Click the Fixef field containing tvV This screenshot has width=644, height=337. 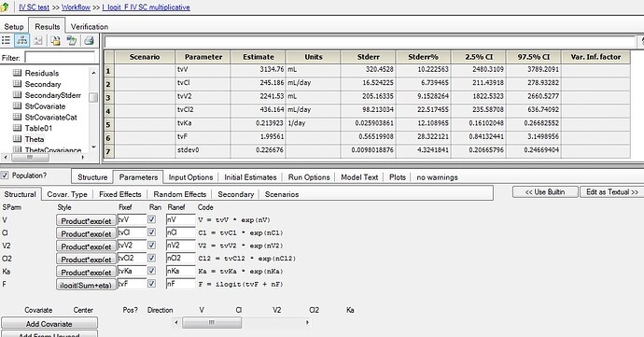point(132,219)
